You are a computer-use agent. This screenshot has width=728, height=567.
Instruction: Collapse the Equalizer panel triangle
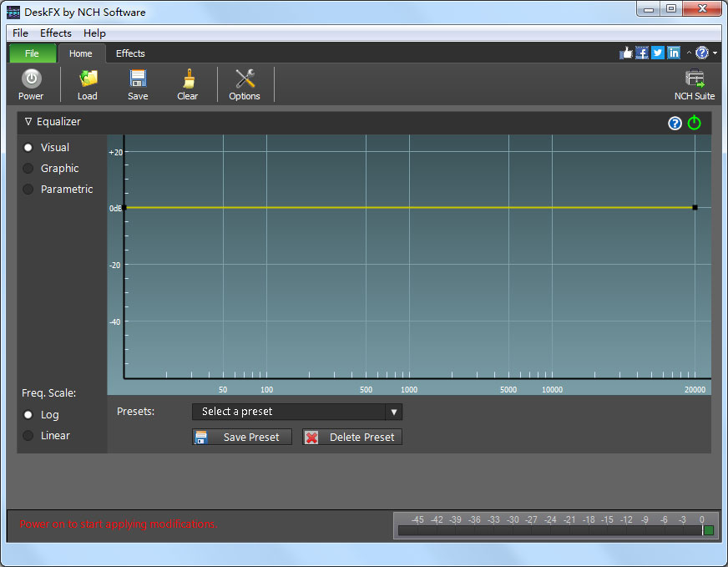click(28, 122)
